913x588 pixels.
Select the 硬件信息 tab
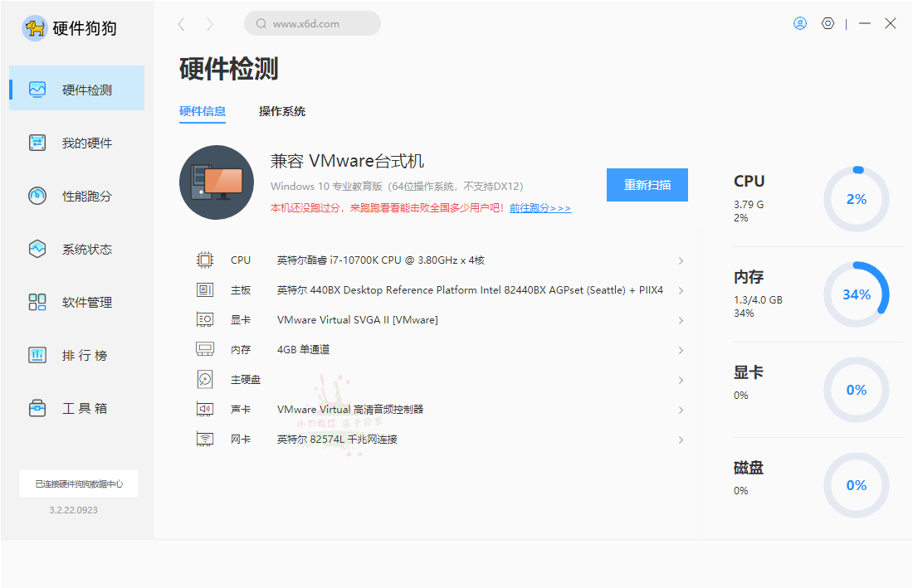pos(203,110)
